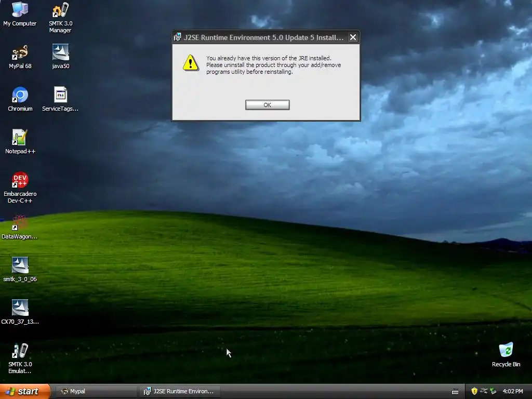Image resolution: width=532 pixels, height=399 pixels.
Task: Click the yellow warning triangle icon
Action: coord(191,63)
